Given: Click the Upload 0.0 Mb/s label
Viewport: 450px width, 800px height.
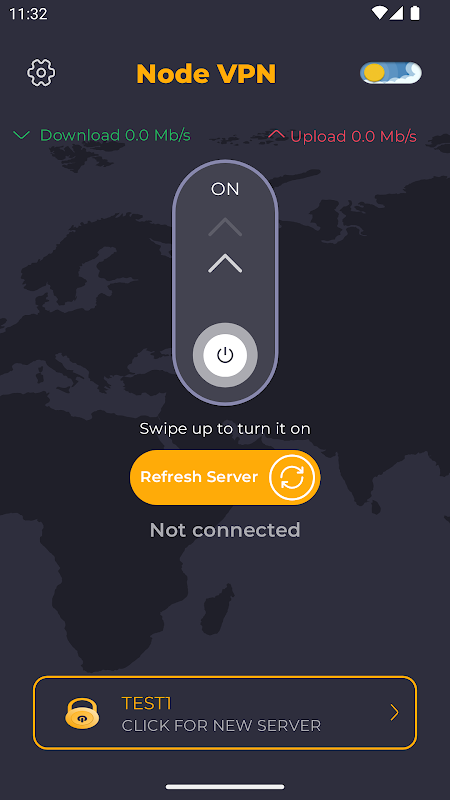Looking at the screenshot, I should [354, 136].
